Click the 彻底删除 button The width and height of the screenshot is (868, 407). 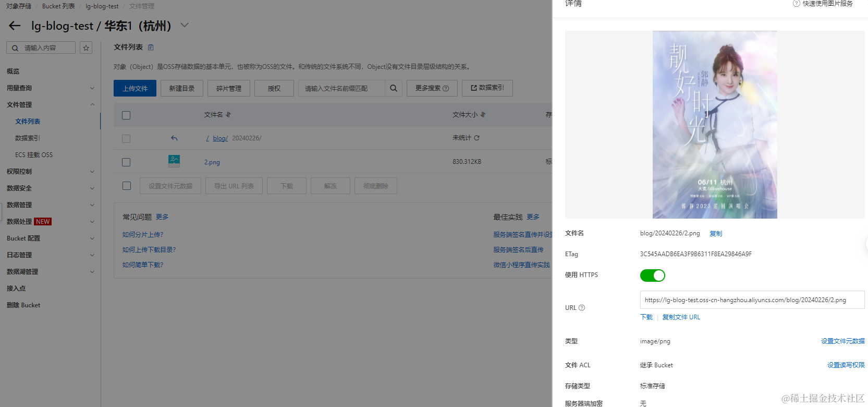pyautogui.click(x=376, y=186)
